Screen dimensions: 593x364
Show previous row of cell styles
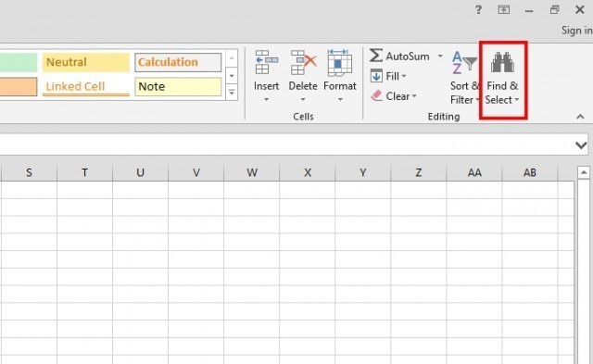[232, 58]
